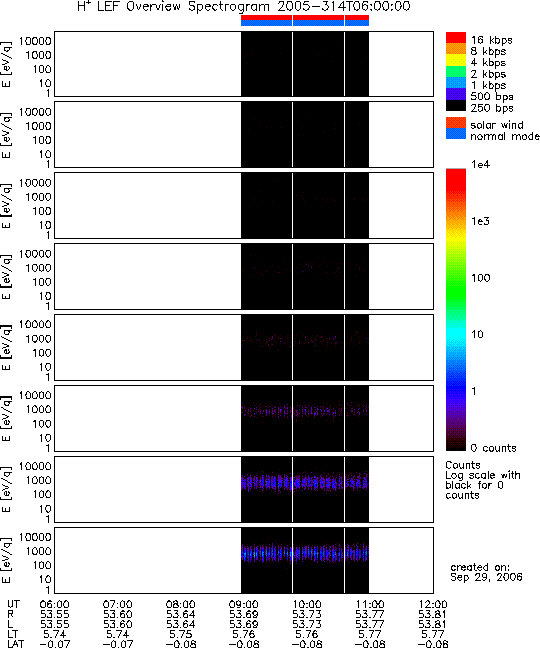
Task: Click the '10:00' UT tick label
Action: click(x=307, y=605)
